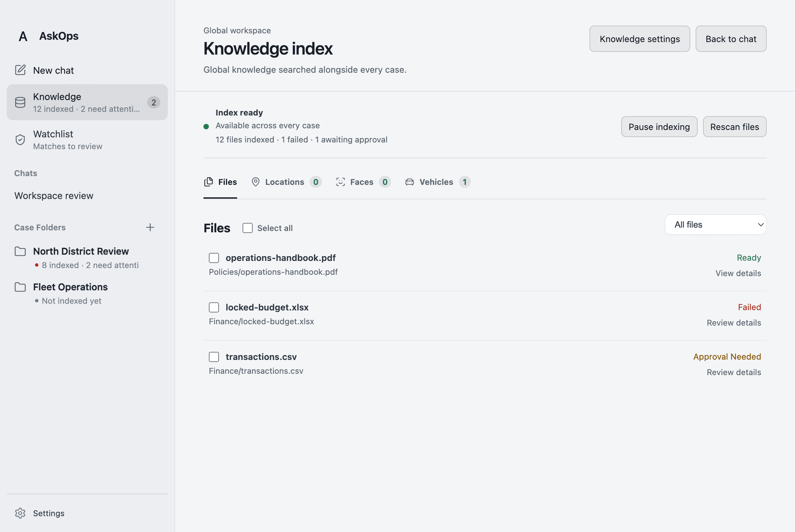Click Rescan files button

click(735, 127)
